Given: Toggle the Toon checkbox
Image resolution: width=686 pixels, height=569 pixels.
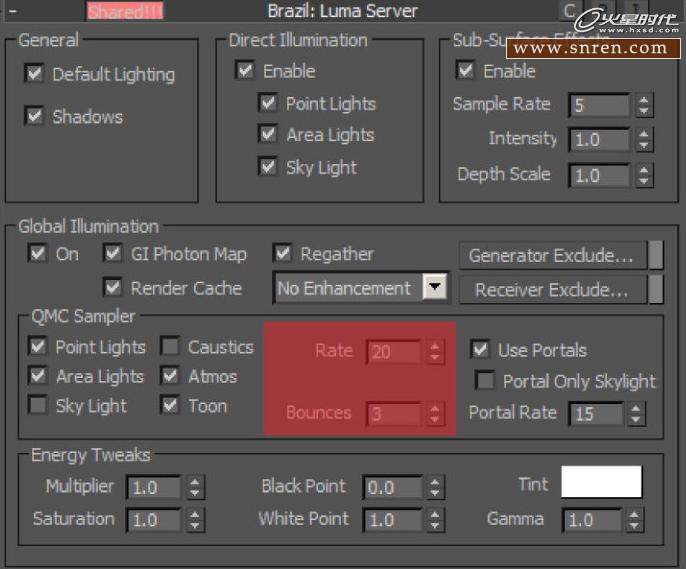Looking at the screenshot, I should point(170,405).
